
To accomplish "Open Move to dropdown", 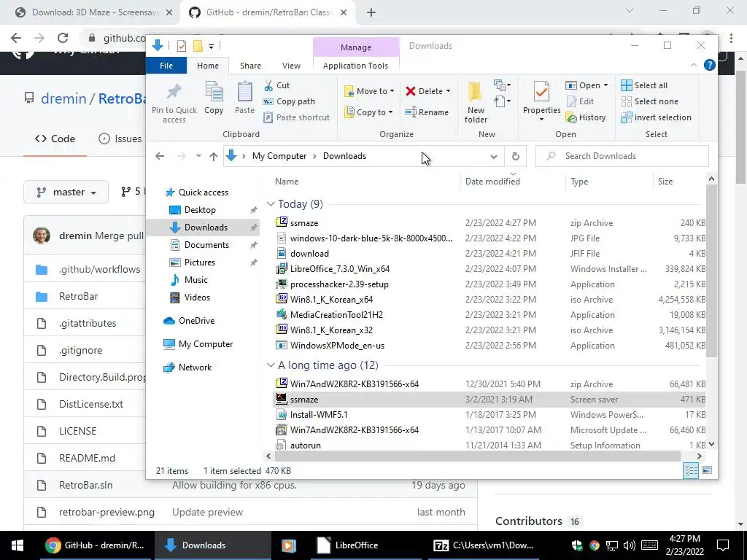I will pos(369,91).
